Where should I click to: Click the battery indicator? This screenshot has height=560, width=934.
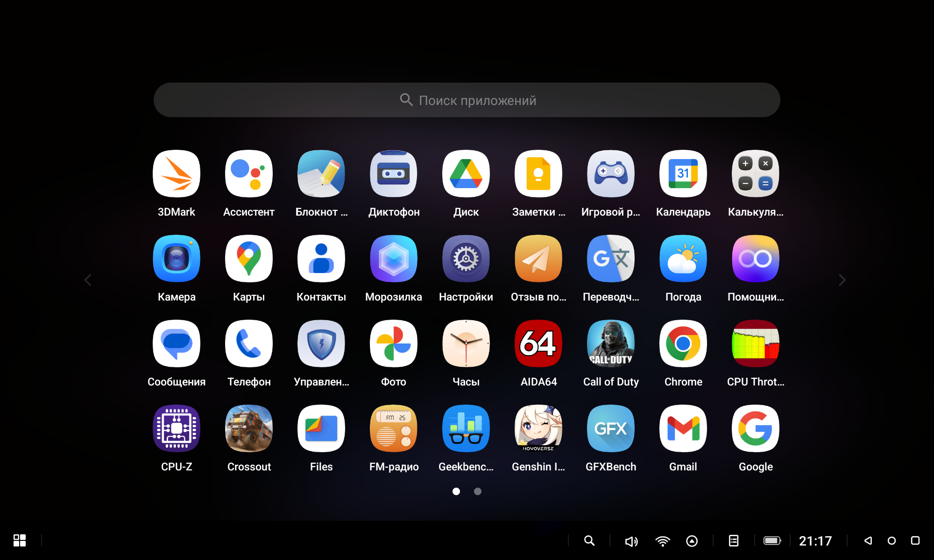(772, 540)
